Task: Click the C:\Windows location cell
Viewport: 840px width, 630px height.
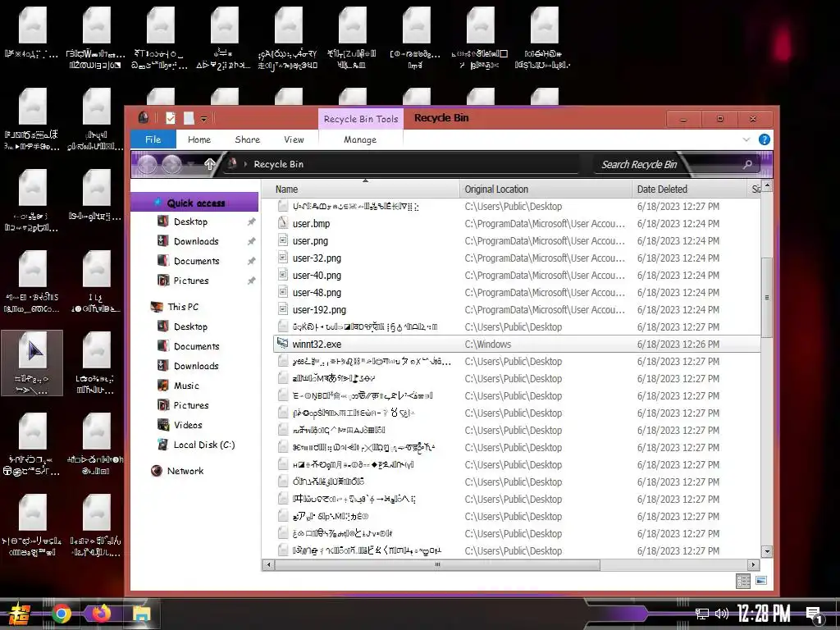Action: (x=488, y=344)
